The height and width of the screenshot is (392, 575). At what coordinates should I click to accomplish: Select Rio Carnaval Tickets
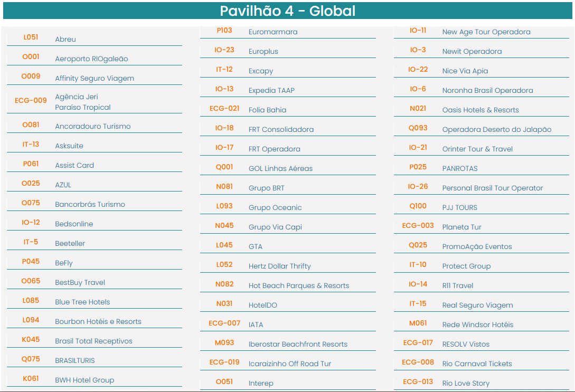[477, 364]
